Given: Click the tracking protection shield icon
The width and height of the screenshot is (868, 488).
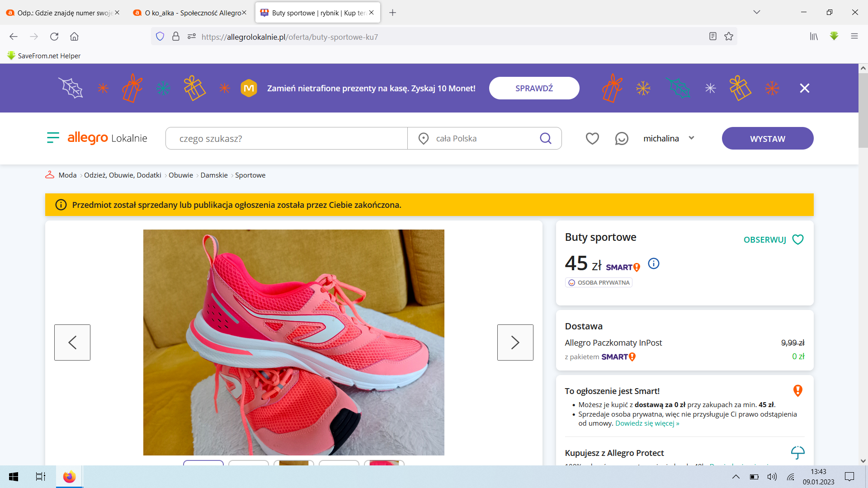Looking at the screenshot, I should 160,37.
